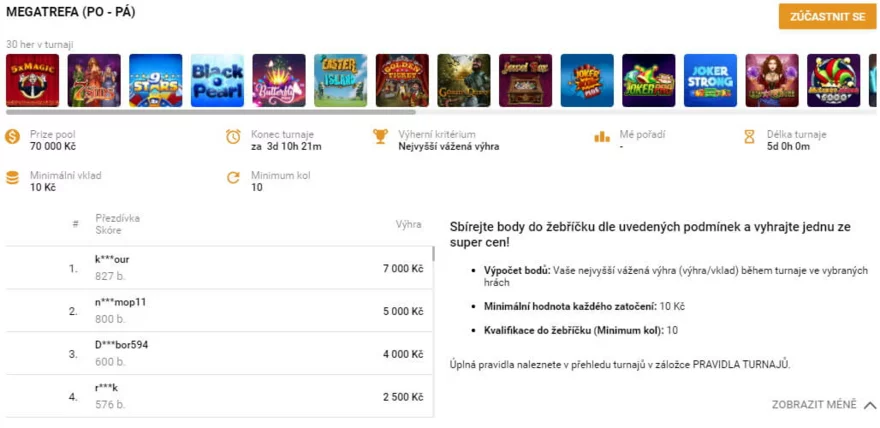Choose the Easter Island game icon
Screen dimensions: 880x428
pos(341,81)
